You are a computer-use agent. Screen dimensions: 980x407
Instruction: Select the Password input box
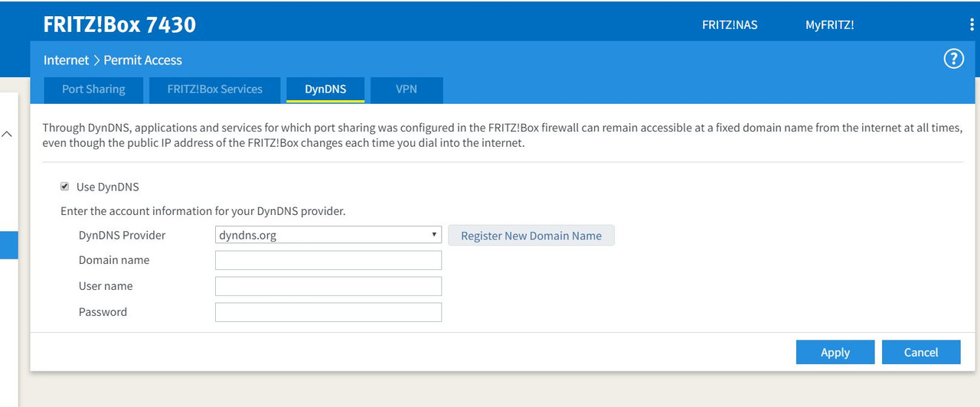pos(328,312)
